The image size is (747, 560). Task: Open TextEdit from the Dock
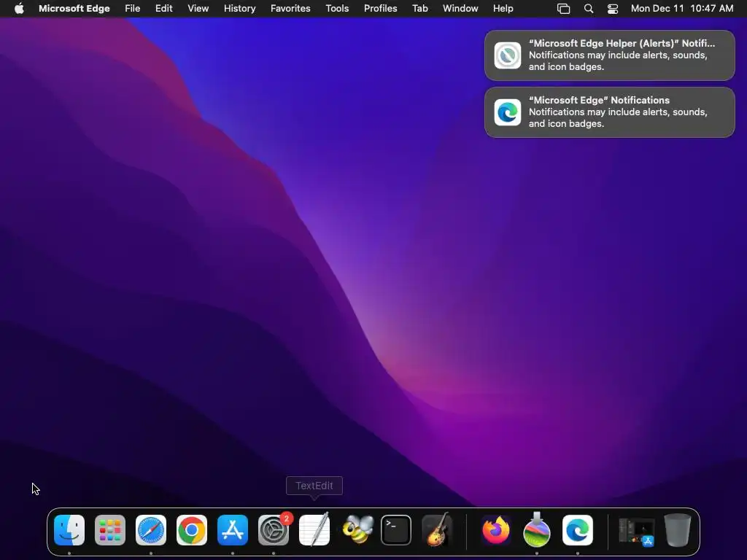pos(314,530)
